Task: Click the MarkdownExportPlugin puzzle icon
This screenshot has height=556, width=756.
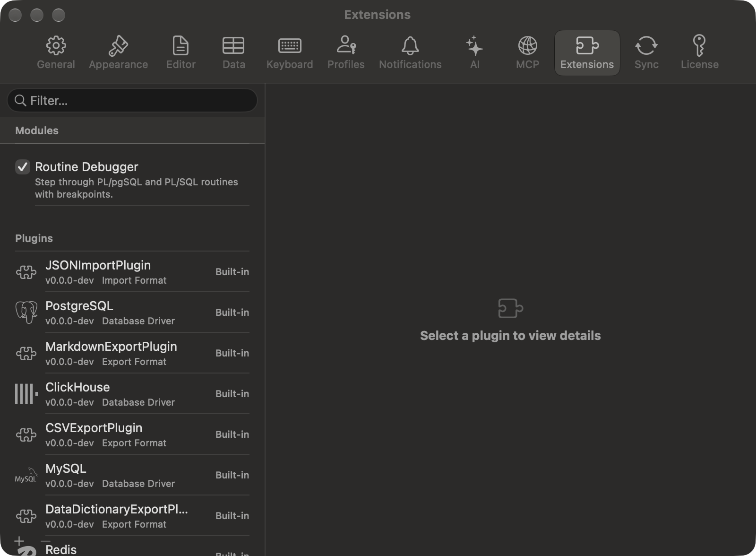Action: 26,353
